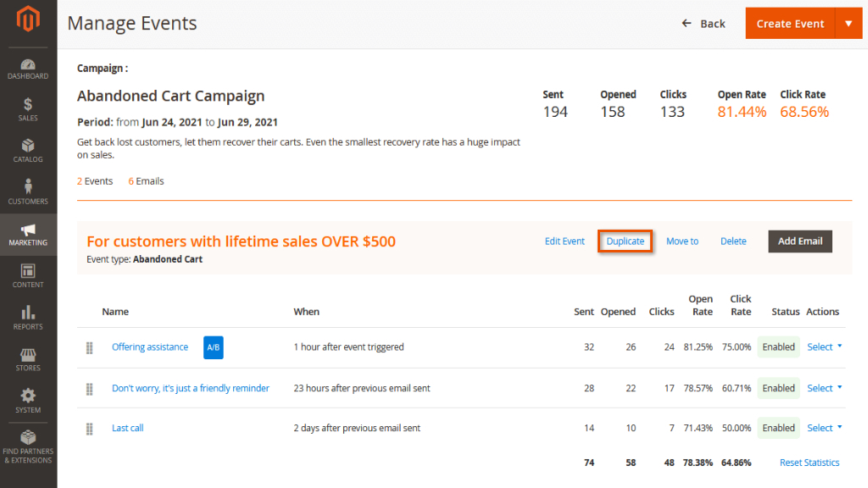This screenshot has height=488, width=868.
Task: Click the 78.38% total open rate
Action: pyautogui.click(x=698, y=463)
